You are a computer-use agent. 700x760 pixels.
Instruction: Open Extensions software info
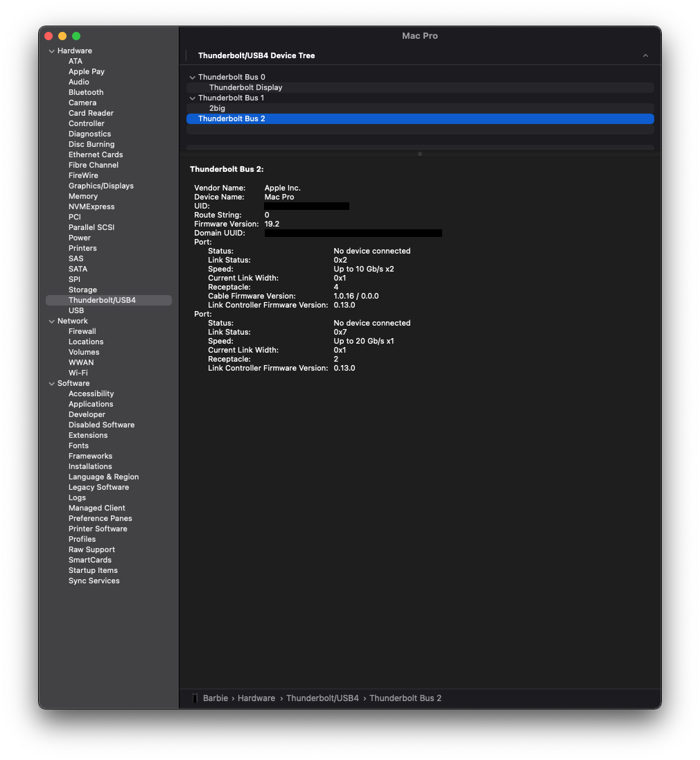(x=88, y=435)
